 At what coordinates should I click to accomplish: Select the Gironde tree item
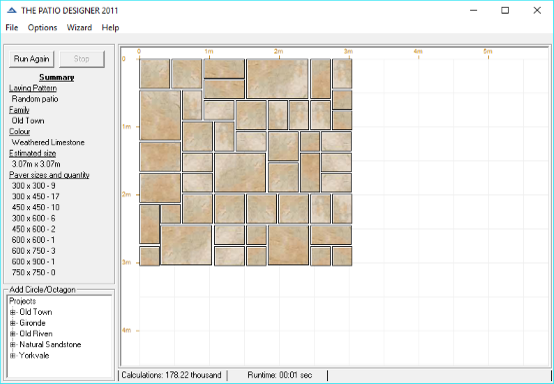tap(32, 323)
